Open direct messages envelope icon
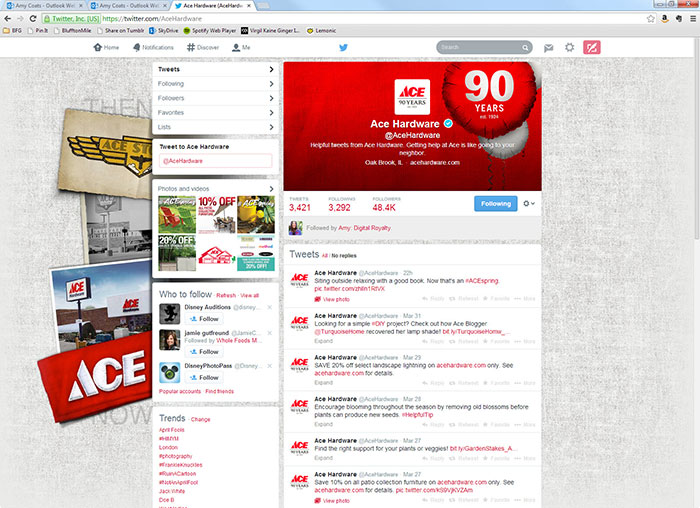 (549, 47)
